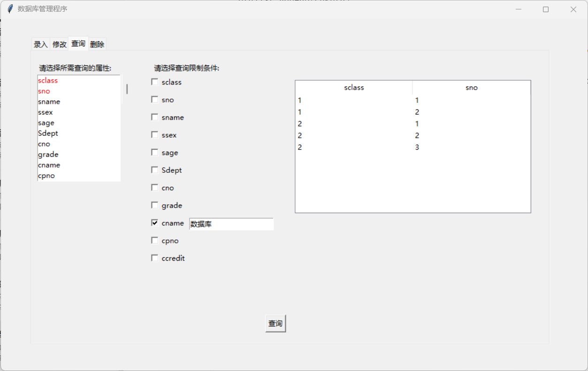The image size is (588, 371).
Task: Toggle the grade condition checkbox
Action: point(154,205)
